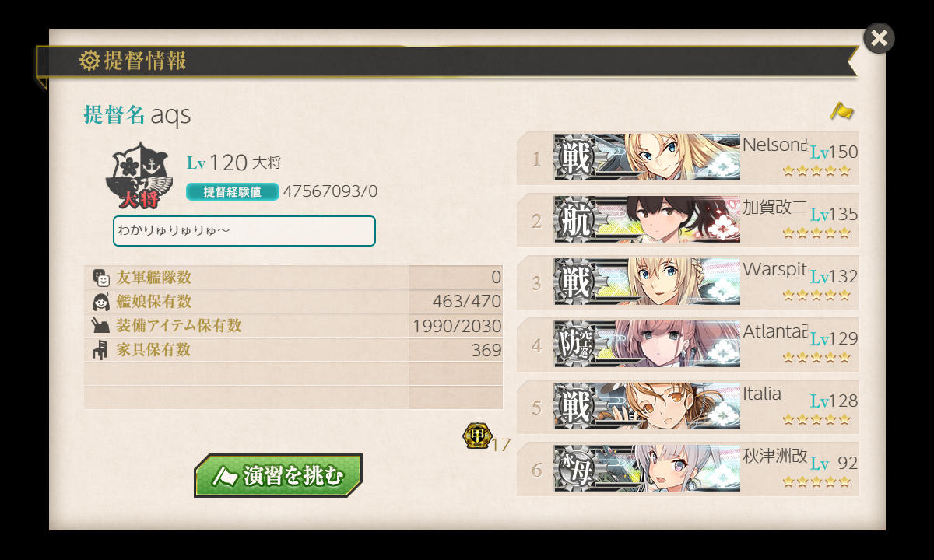Click the 提督名 aqs name text

pyautogui.click(x=137, y=114)
